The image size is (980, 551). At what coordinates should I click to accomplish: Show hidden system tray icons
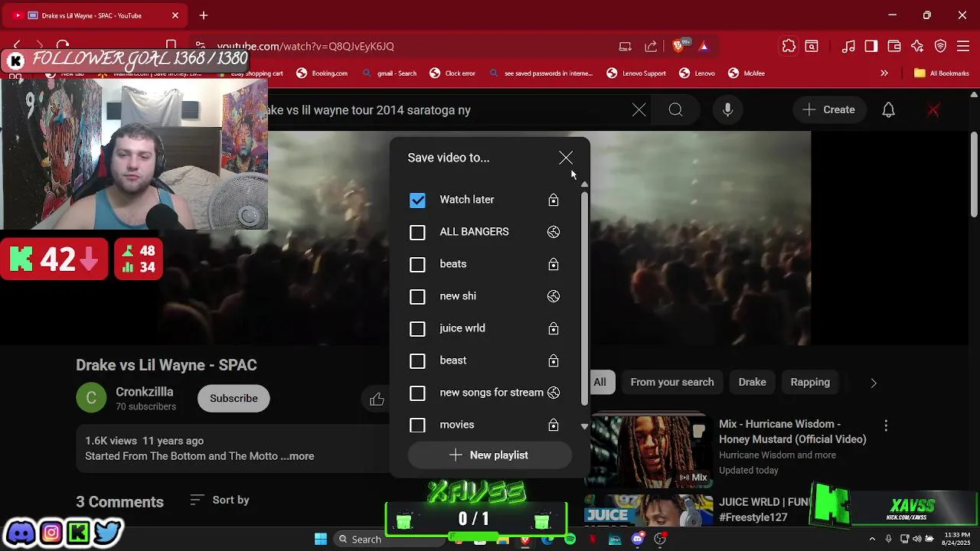tap(872, 539)
